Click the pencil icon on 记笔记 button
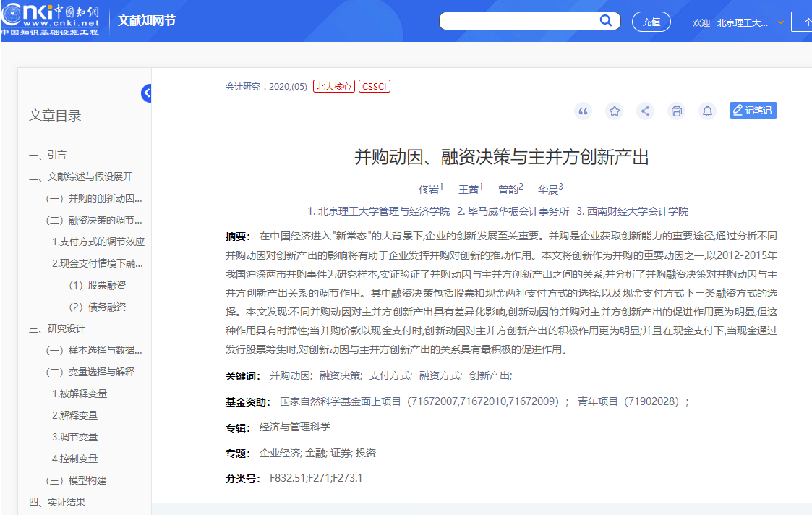812x515 pixels. click(735, 110)
